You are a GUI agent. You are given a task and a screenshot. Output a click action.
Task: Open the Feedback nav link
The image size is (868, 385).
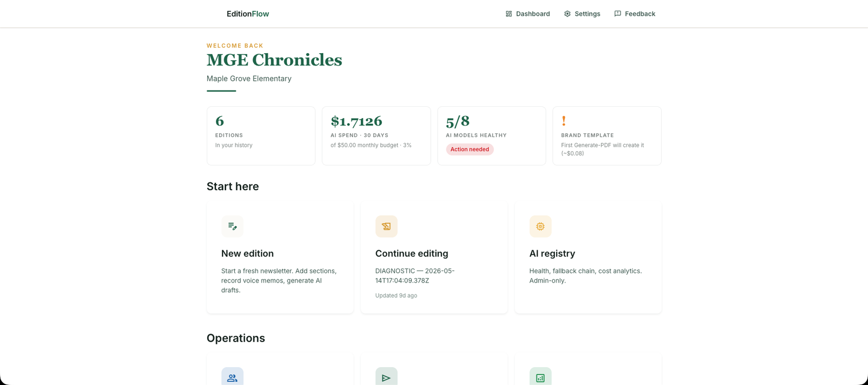(x=634, y=14)
